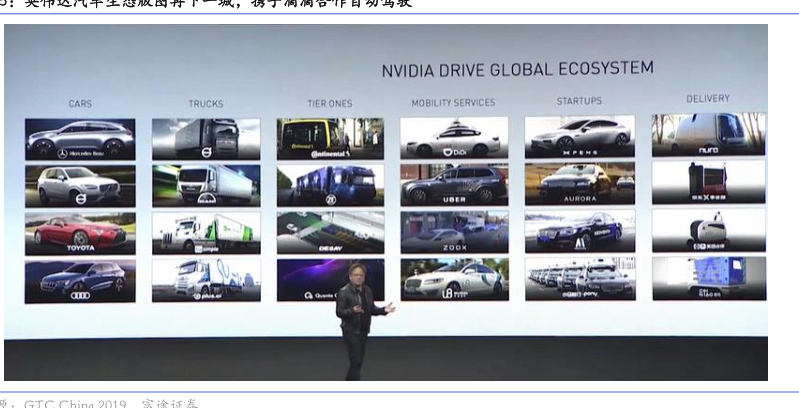Click the ZF blue truck thumbnail
799x408 pixels.
pyautogui.click(x=330, y=185)
